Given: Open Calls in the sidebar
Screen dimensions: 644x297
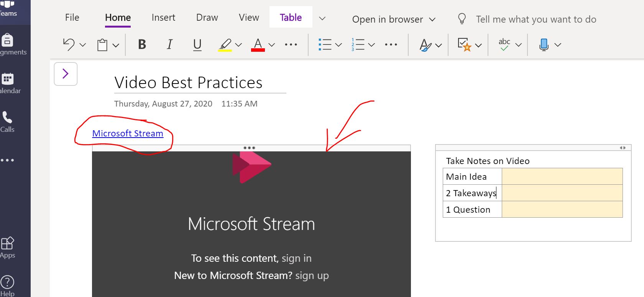Looking at the screenshot, I should pos(7,122).
